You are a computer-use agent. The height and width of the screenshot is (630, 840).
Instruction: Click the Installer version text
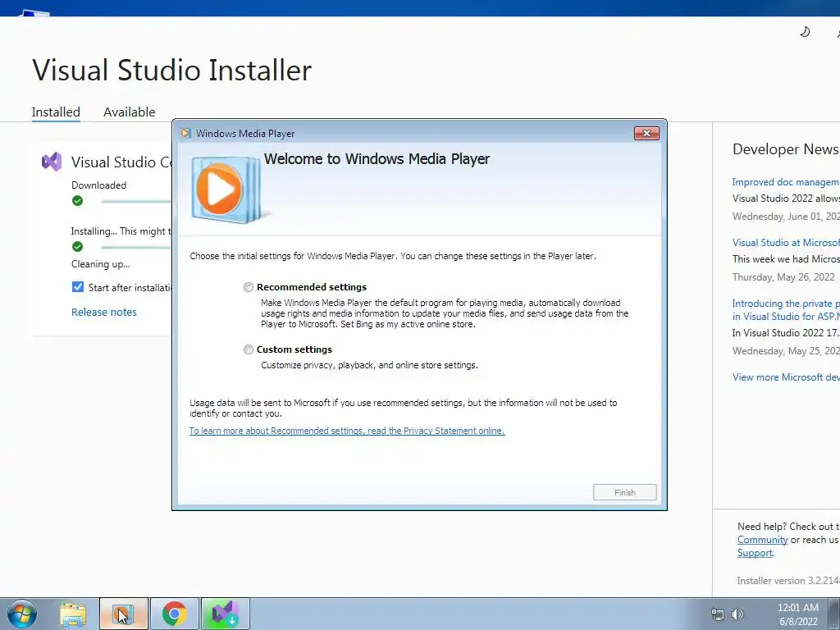point(788,581)
